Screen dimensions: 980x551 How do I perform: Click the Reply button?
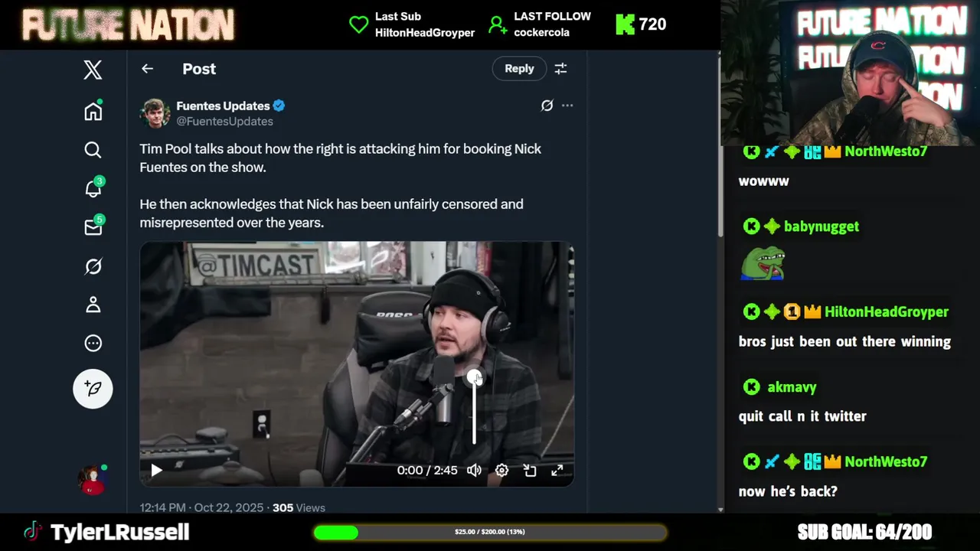pos(519,68)
